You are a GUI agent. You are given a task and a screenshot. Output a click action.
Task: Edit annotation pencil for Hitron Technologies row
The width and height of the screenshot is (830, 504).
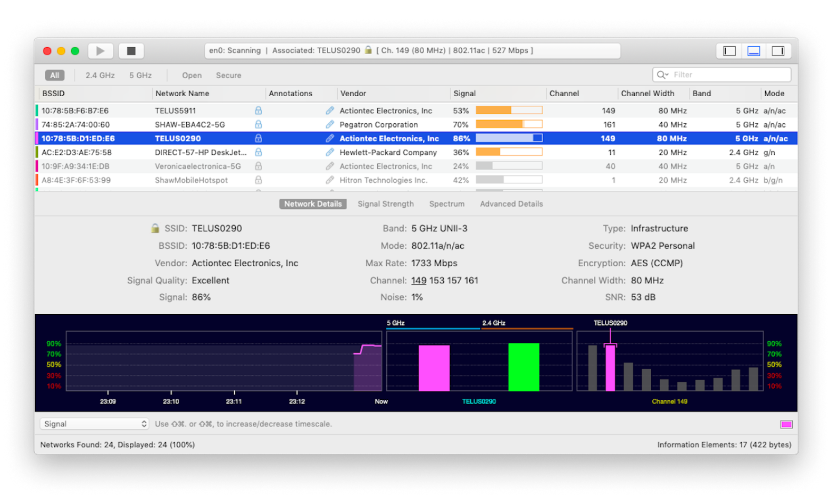pos(330,180)
